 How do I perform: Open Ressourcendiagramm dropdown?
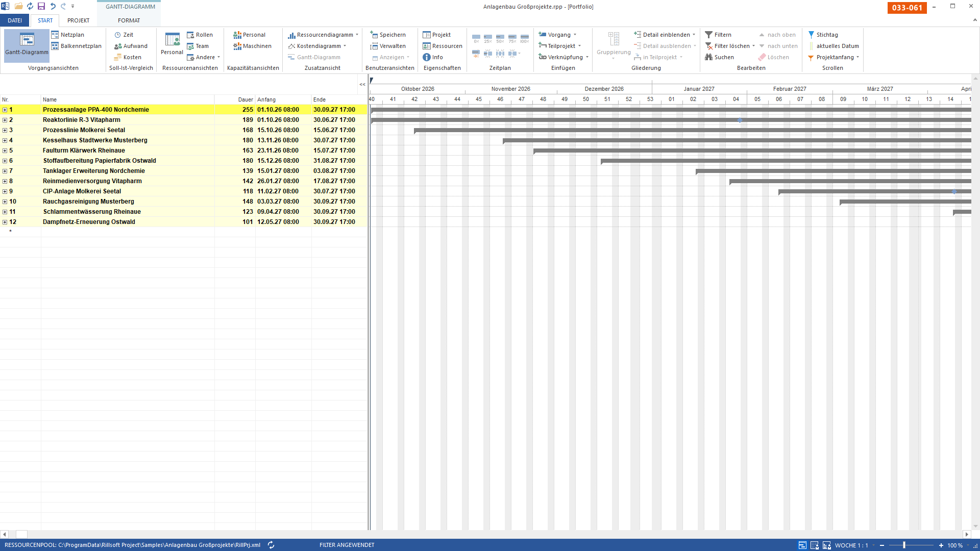[x=357, y=35]
